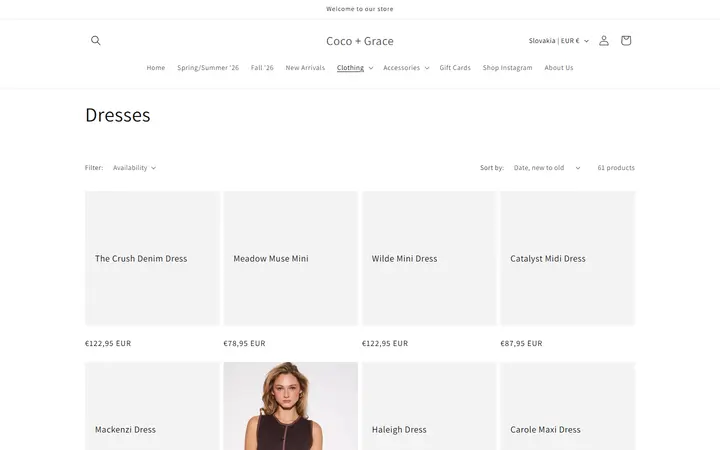Open the Sort by dropdown
Screen dimensions: 720x450
pyautogui.click(x=547, y=168)
